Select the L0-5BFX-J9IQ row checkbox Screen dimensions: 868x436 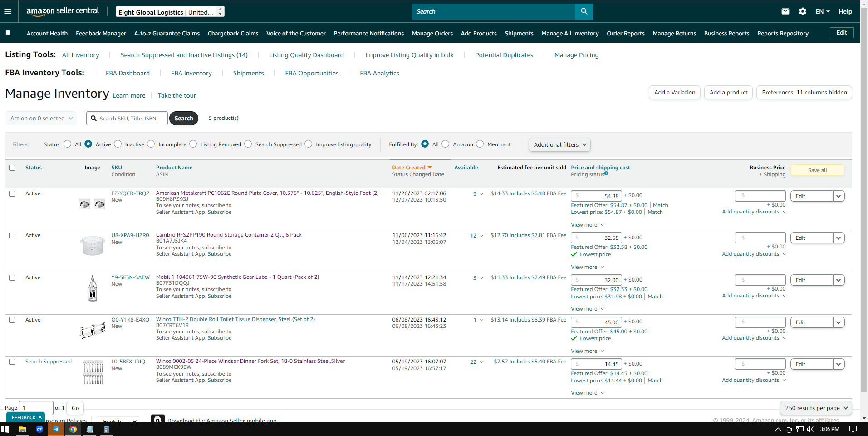point(12,362)
